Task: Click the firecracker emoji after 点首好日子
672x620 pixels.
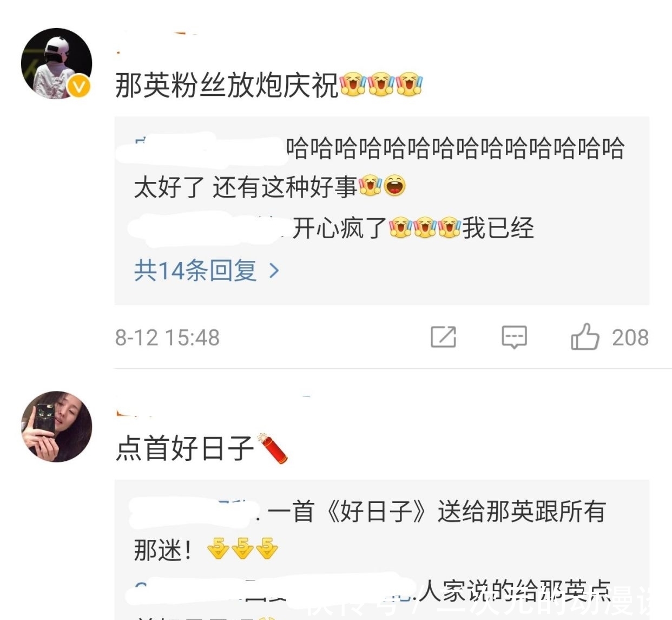Action: click(x=273, y=448)
